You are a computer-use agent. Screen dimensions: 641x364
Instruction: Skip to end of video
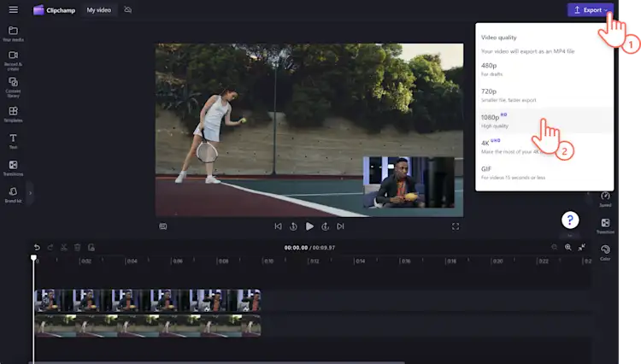pyautogui.click(x=340, y=226)
